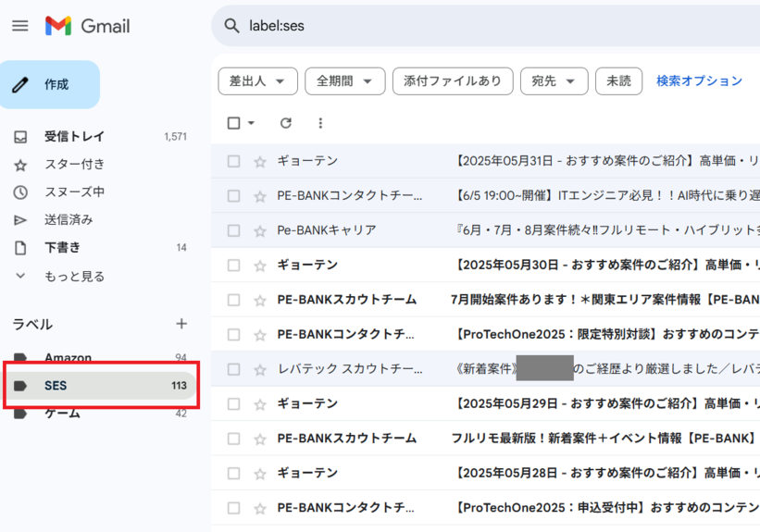Check the ギョーテン 05月31日 email
This screenshot has height=532, width=760.
tap(233, 161)
